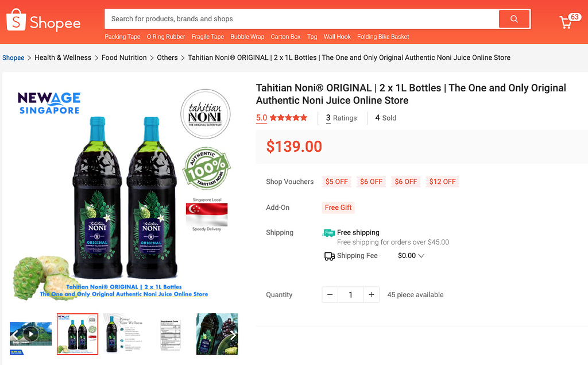Click the previous arrow on image carousel
This screenshot has height=365, width=588.
(15, 334)
